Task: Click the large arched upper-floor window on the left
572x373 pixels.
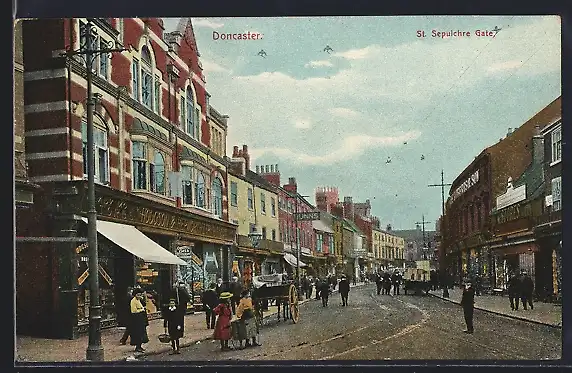Action: tap(146, 77)
